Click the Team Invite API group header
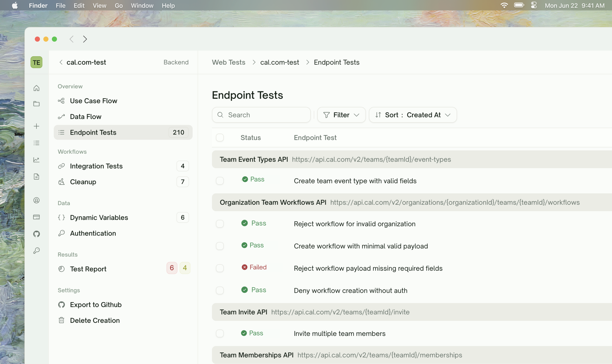 [x=412, y=312]
